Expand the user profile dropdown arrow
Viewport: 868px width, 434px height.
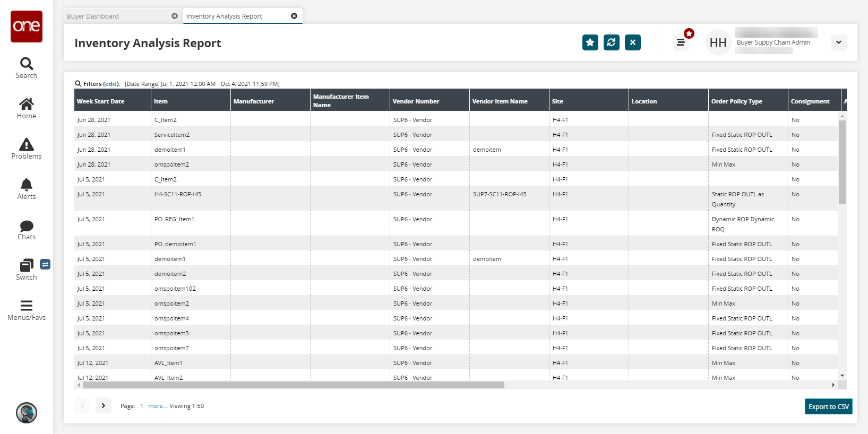coord(838,42)
